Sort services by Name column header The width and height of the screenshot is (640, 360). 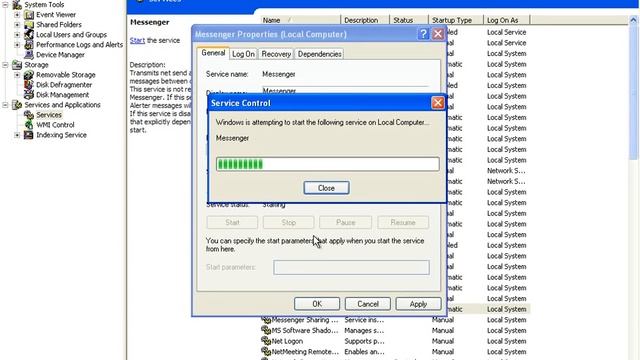pyautogui.click(x=300, y=20)
